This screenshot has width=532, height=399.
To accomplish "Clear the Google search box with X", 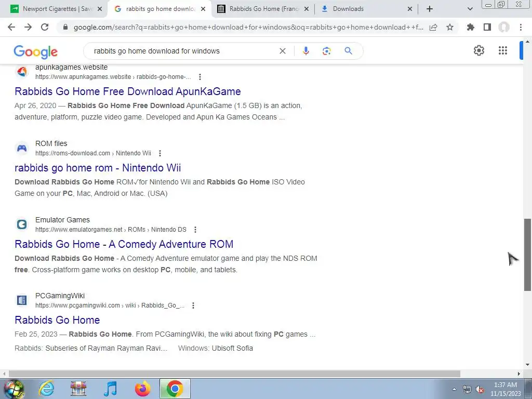I will [x=282, y=51].
